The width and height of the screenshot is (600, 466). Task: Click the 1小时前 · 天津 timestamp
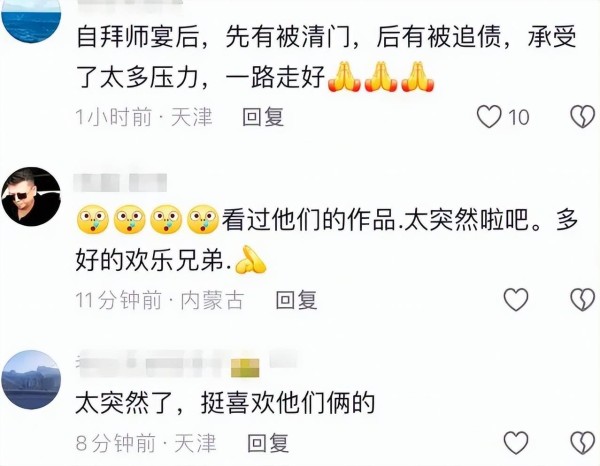click(144, 117)
